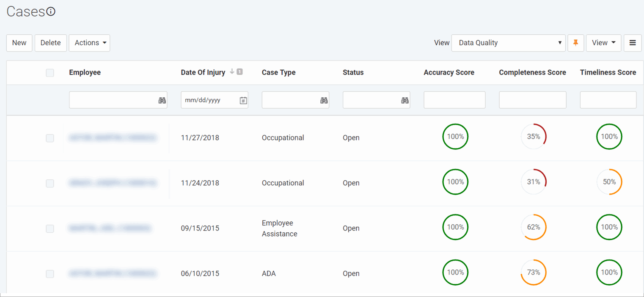This screenshot has width=644, height=297.
Task: Click the 35% Completeness Score gauge
Action: coord(533,137)
